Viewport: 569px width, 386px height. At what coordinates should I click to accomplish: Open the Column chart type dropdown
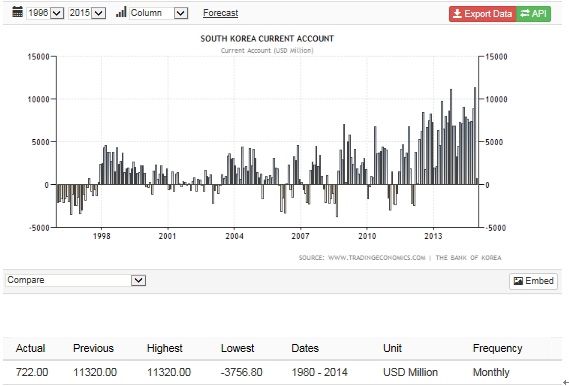[159, 13]
